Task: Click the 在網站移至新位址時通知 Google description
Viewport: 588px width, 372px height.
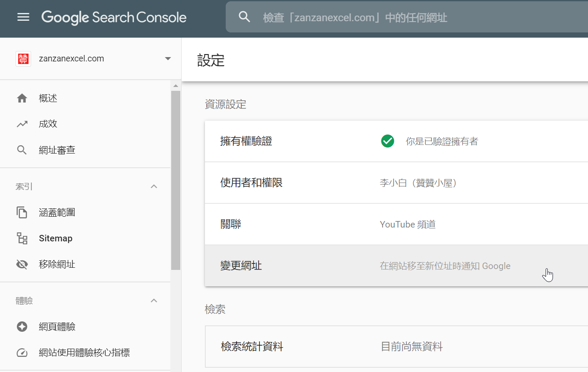Action: coord(445,266)
